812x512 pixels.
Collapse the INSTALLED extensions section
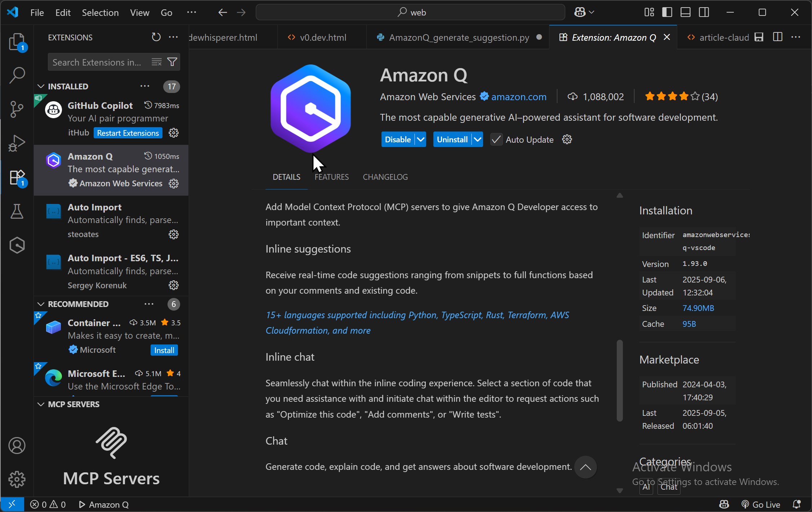(x=41, y=86)
